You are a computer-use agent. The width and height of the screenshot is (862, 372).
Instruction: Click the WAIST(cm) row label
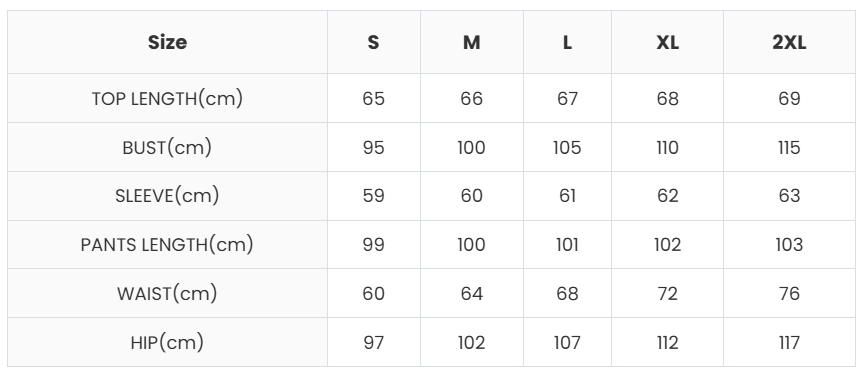click(x=167, y=293)
